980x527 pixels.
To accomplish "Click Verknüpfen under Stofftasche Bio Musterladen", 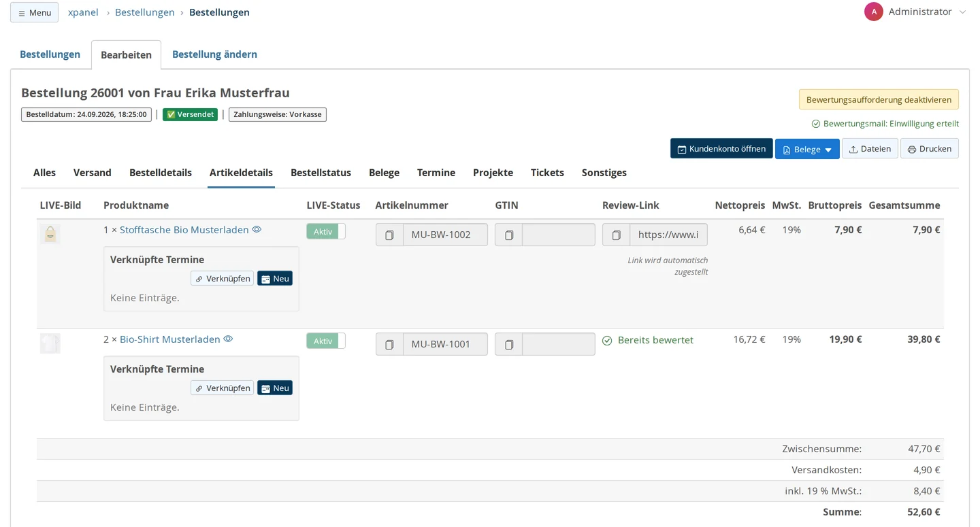I will tap(222, 278).
